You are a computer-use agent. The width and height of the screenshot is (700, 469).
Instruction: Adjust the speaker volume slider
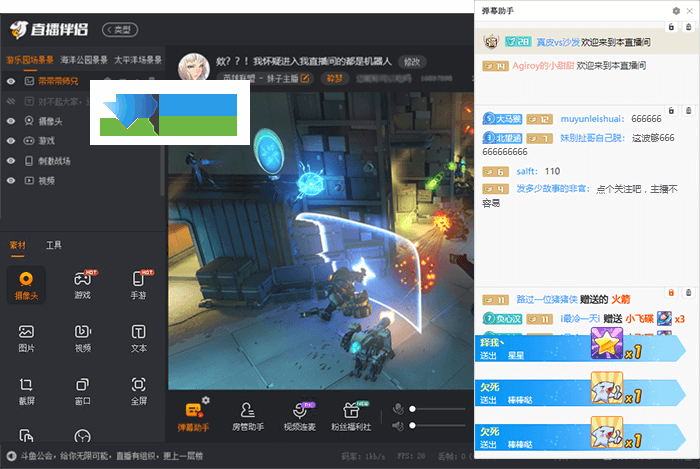pos(438,426)
